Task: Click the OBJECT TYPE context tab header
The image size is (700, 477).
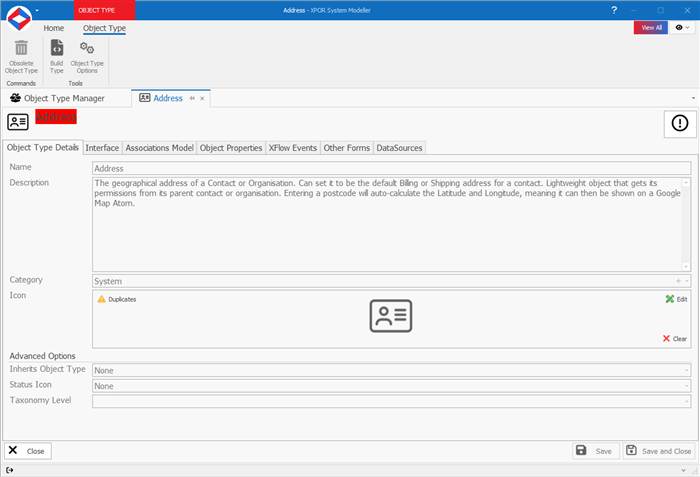Action: (104, 10)
